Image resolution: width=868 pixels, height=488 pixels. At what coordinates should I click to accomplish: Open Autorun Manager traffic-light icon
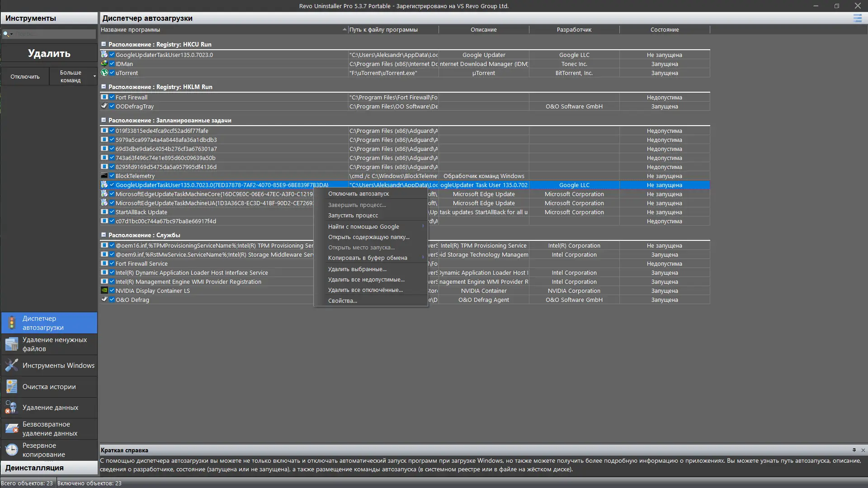12,323
